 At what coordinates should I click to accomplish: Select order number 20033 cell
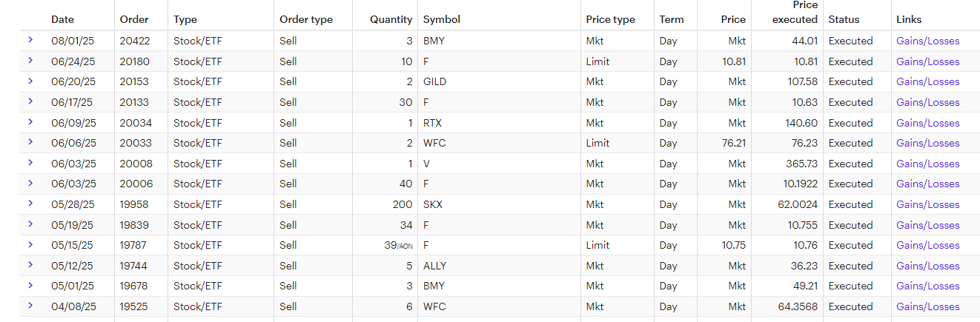tap(136, 143)
